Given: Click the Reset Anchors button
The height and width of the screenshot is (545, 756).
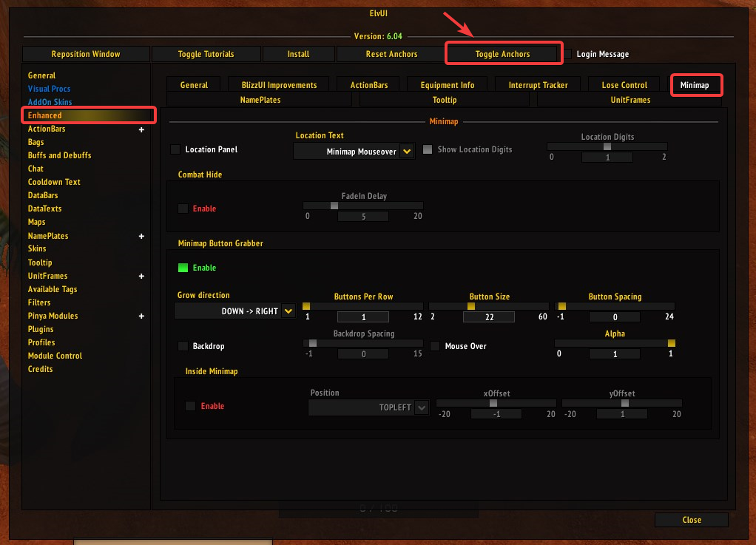Looking at the screenshot, I should click(391, 54).
